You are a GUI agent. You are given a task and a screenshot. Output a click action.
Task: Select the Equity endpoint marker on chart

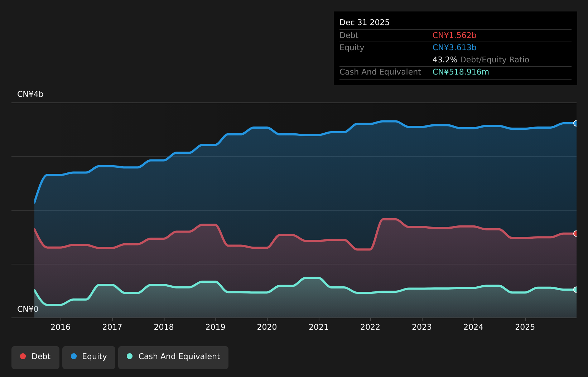(576, 123)
